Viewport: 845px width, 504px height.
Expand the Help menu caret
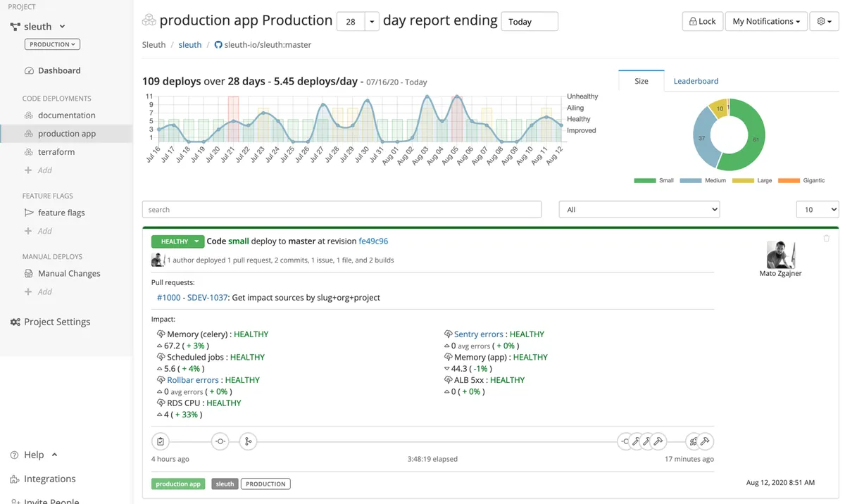(55, 455)
